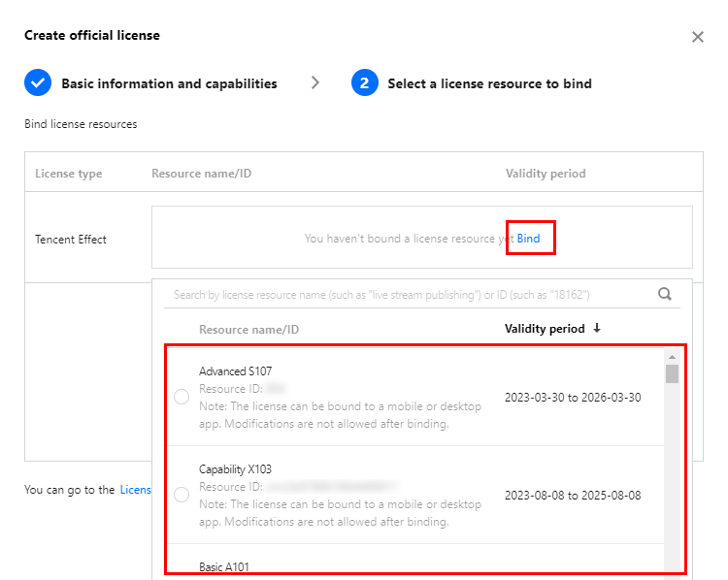The width and height of the screenshot is (728, 580).
Task: Click the dropdown's Validity period header label
Action: (545, 329)
